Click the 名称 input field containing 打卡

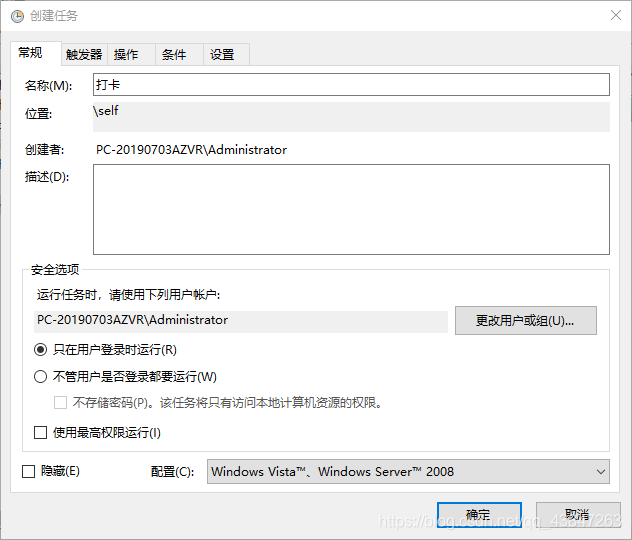click(x=351, y=85)
